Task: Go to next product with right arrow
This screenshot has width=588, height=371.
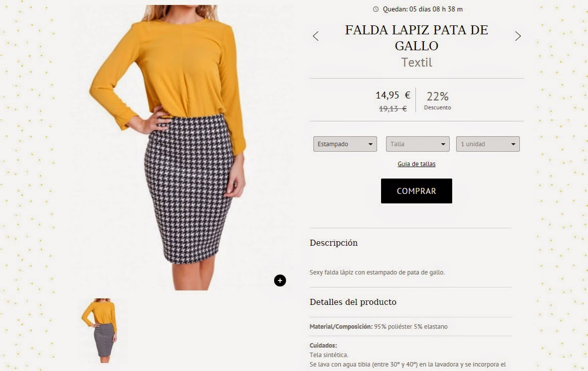Action: pyautogui.click(x=518, y=36)
